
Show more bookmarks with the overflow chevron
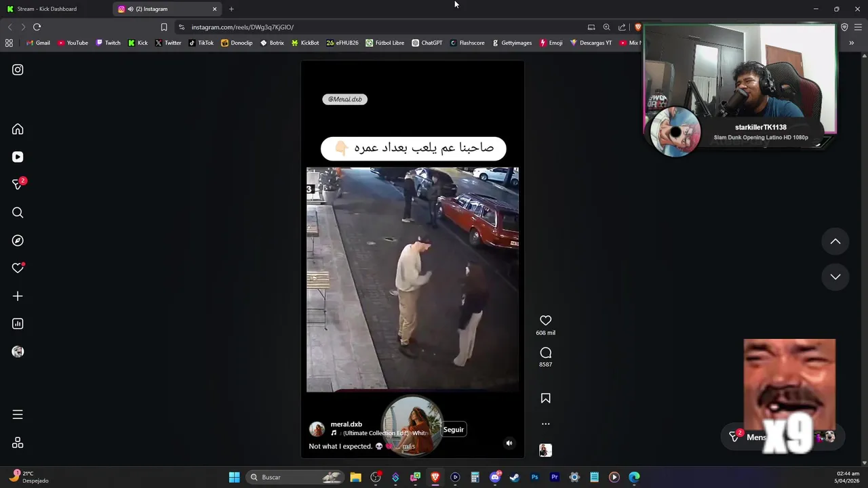pyautogui.click(x=852, y=43)
